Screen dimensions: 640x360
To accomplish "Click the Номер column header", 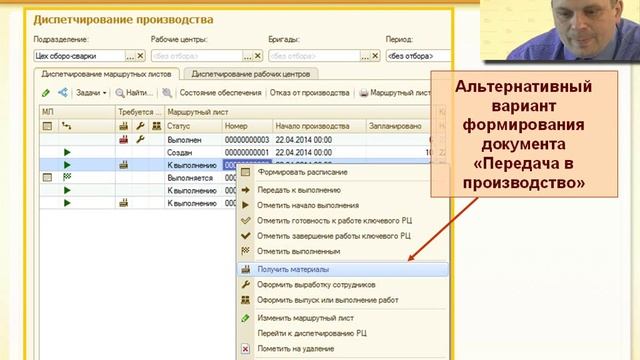I will [x=247, y=126].
